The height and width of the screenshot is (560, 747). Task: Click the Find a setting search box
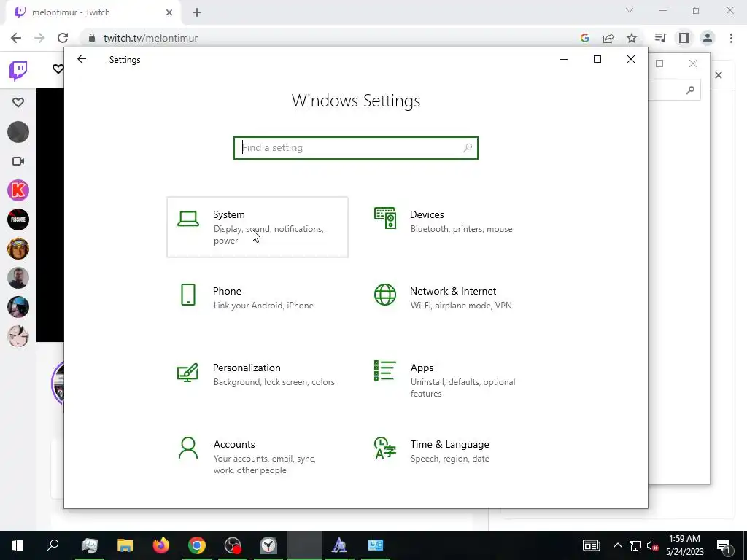pos(356,147)
